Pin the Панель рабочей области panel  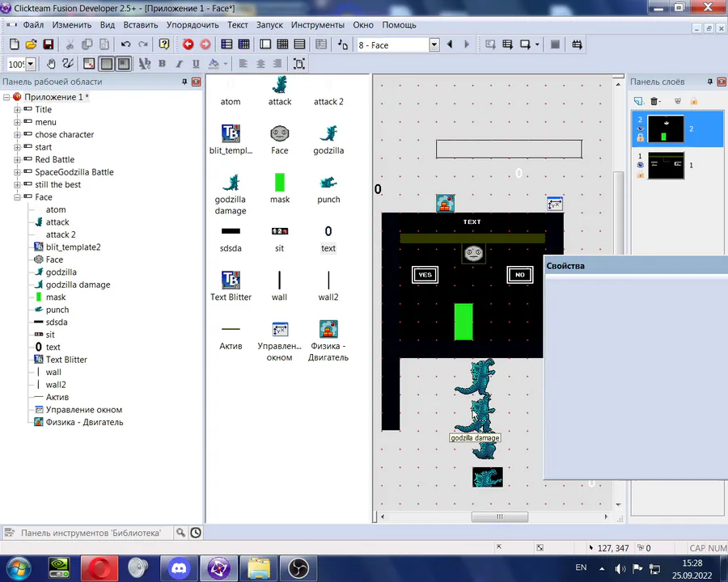(184, 82)
